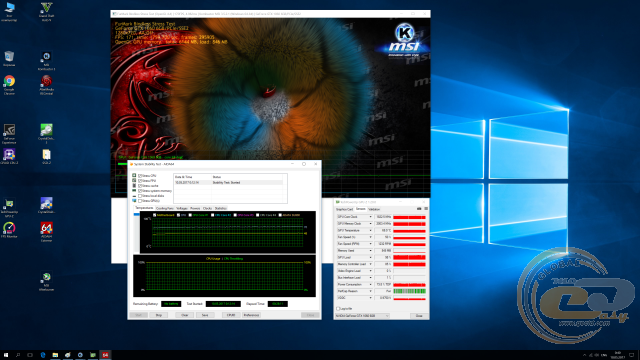The height and width of the screenshot is (360, 640).
Task: Uncheck the Stress CPU checkbox
Action: [x=140, y=176]
